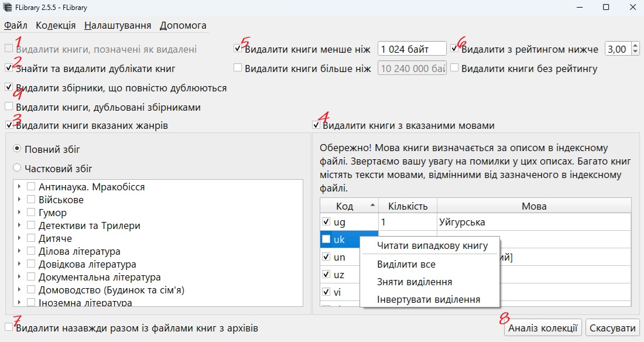Increase rating threshold with the up arrow
Image resolution: width=644 pixels, height=342 pixels.
pos(635,46)
